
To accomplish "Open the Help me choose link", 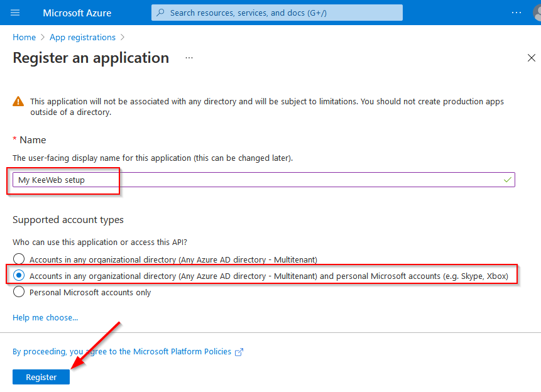I will tap(45, 317).
